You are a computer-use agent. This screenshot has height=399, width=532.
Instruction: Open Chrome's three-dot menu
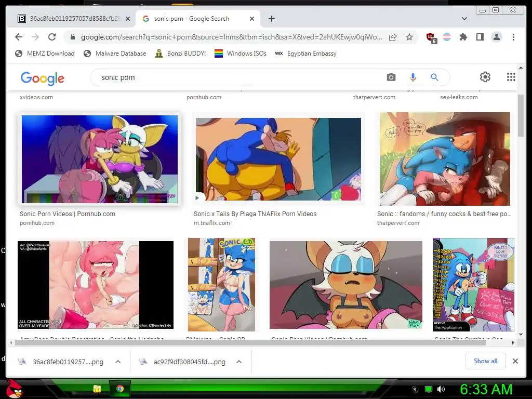pos(513,37)
